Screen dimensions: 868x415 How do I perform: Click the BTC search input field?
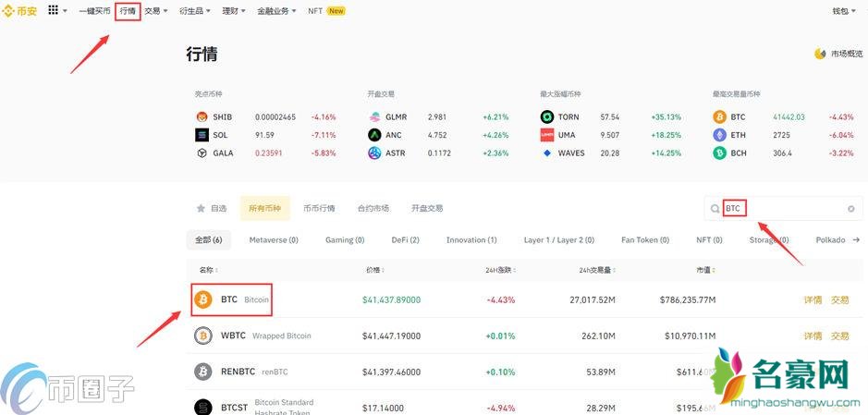(x=786, y=209)
